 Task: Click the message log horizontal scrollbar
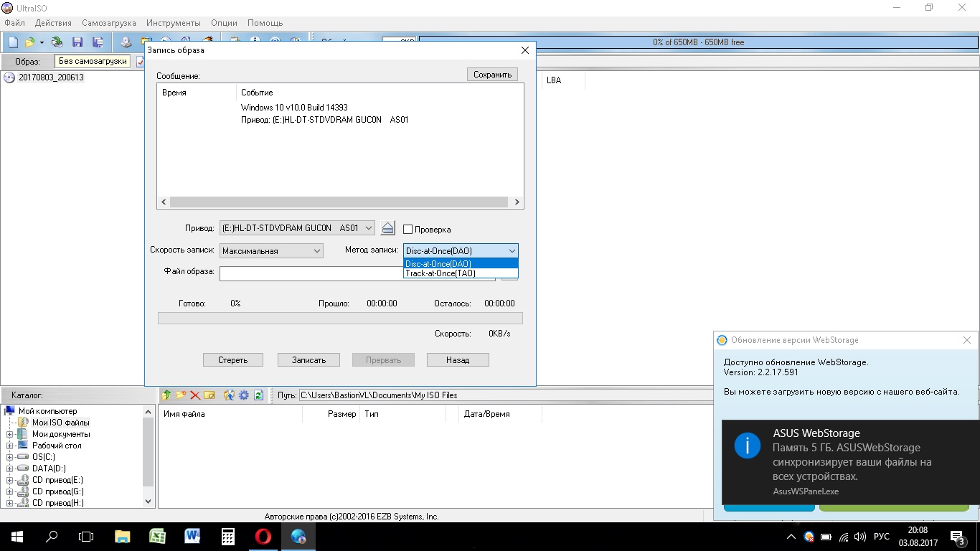pyautogui.click(x=340, y=203)
